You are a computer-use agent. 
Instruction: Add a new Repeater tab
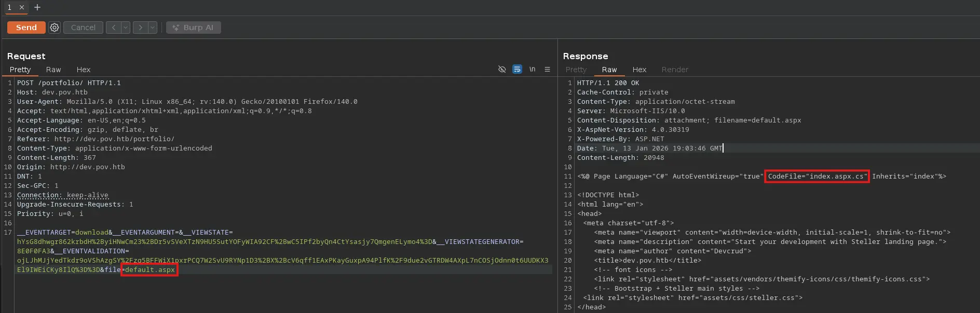37,7
